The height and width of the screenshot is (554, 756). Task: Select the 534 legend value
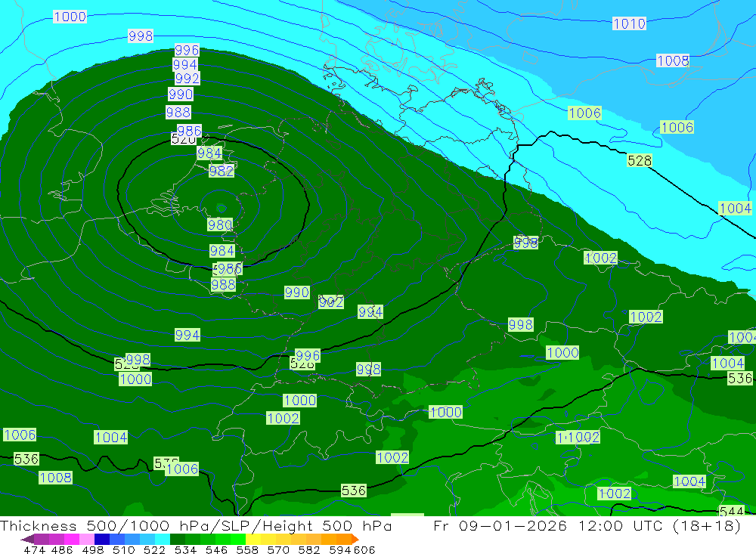tap(185, 549)
